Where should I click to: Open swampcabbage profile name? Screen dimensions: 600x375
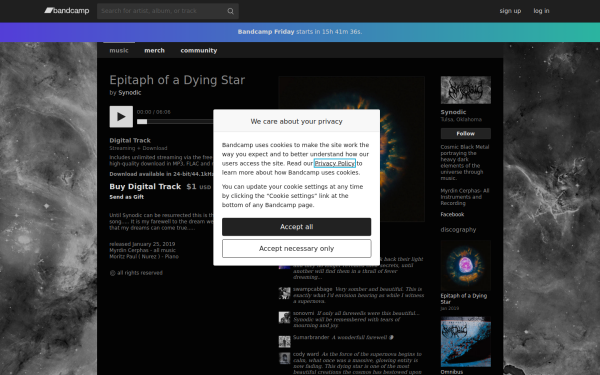coord(313,289)
